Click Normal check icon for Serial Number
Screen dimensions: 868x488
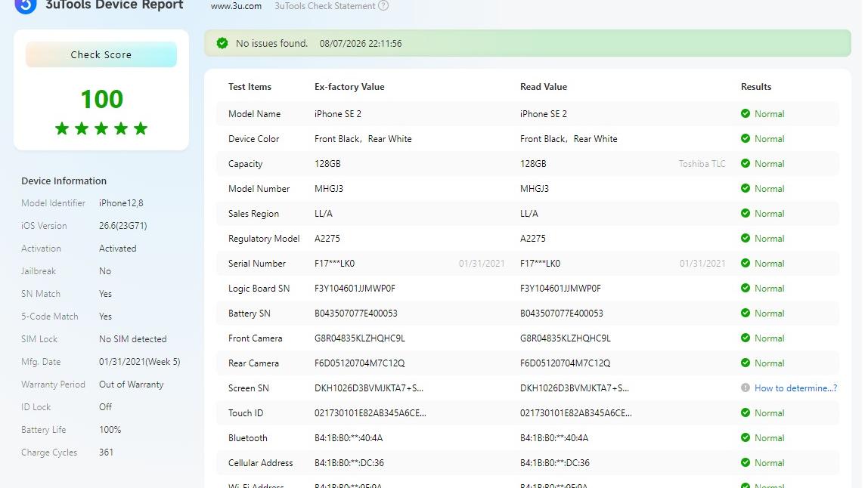coord(745,263)
